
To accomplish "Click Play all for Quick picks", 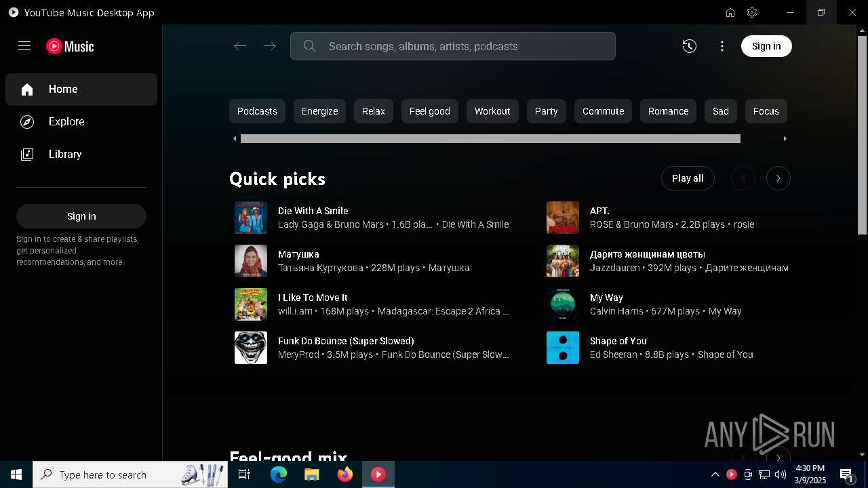I will [x=688, y=178].
